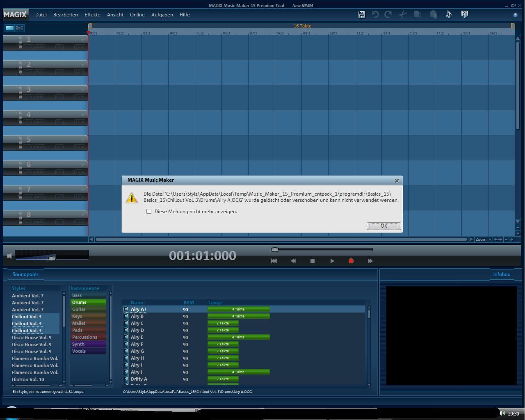Viewport: 525px width, 420px height.
Task: Click the master volume slider handle
Action: [x=52, y=258]
